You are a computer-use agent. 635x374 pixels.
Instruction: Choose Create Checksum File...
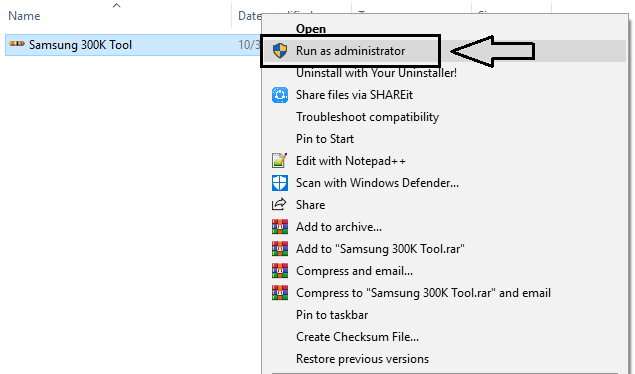(x=357, y=337)
